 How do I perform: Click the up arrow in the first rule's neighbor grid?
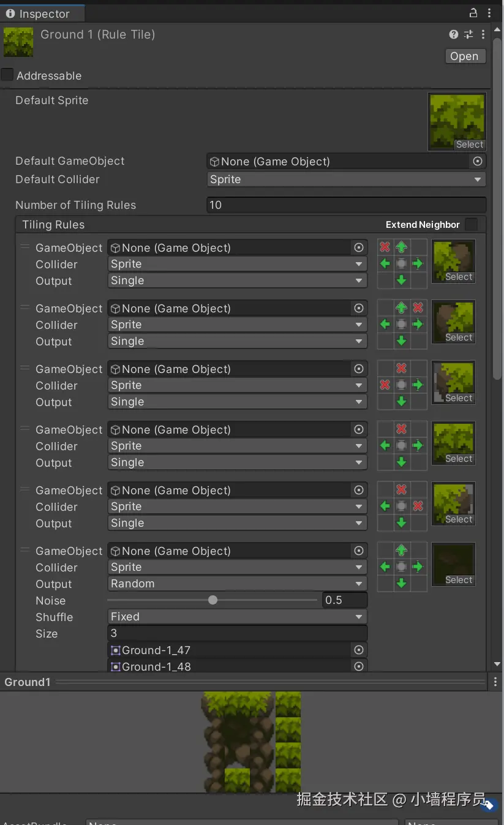pos(401,247)
